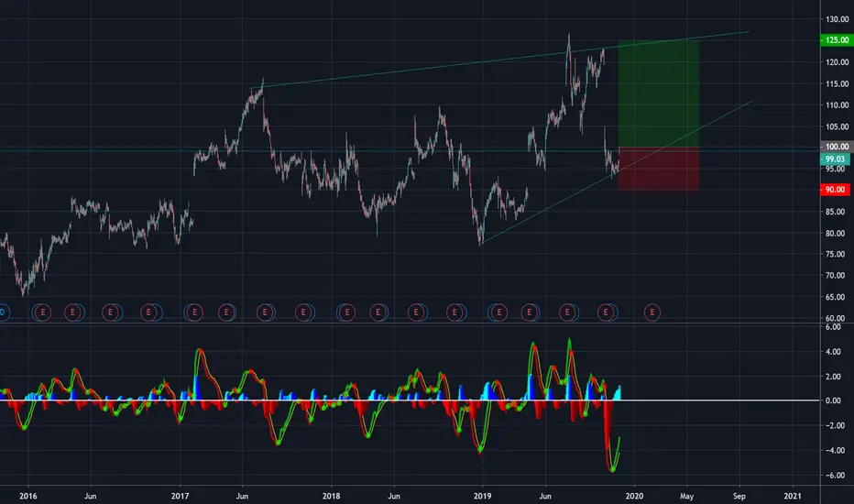Click the 2018 label on the time axis
The width and height of the screenshot is (854, 504).
coord(331,496)
